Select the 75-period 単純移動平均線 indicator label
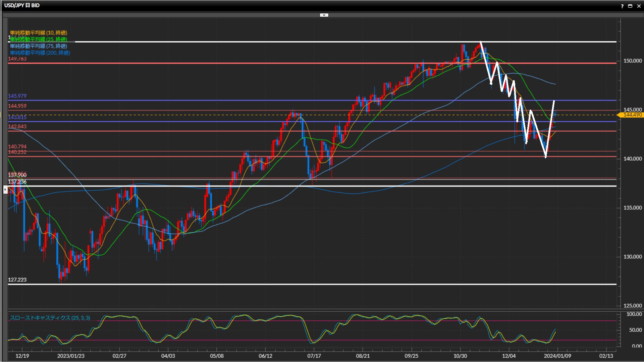This screenshot has height=362, width=644. coord(39,46)
